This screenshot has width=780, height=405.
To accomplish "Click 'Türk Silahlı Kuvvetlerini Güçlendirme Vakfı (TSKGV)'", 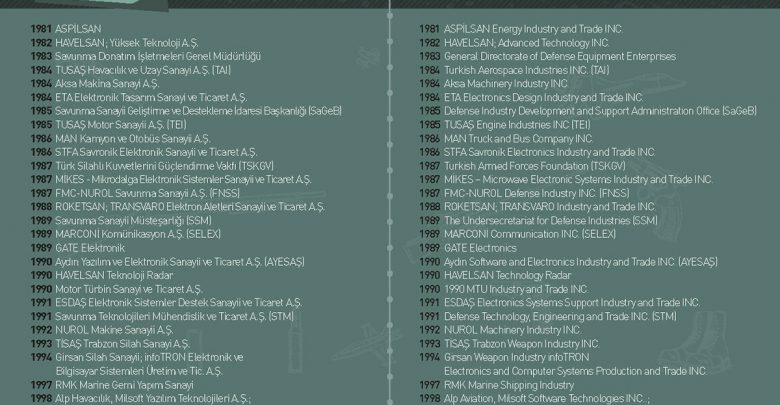I will [x=164, y=166].
